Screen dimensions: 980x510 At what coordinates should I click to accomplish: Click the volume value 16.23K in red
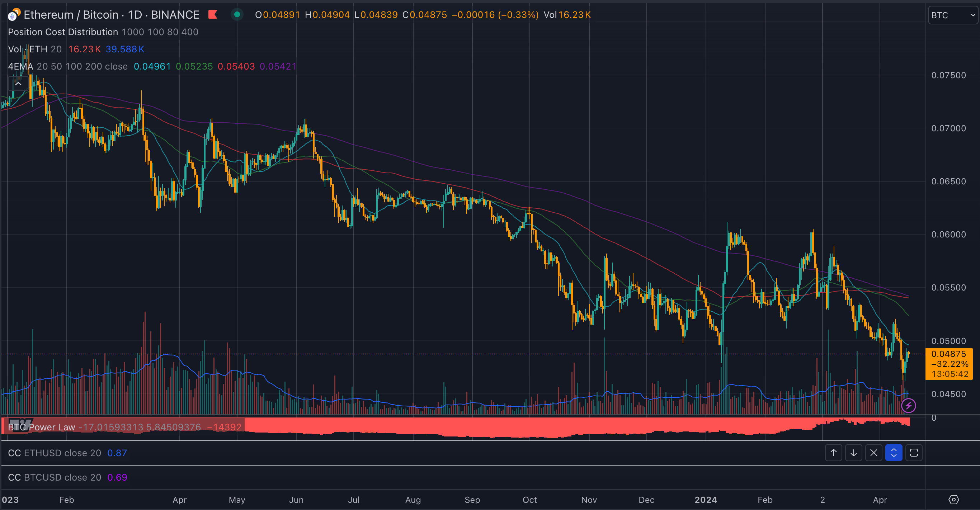(84, 49)
